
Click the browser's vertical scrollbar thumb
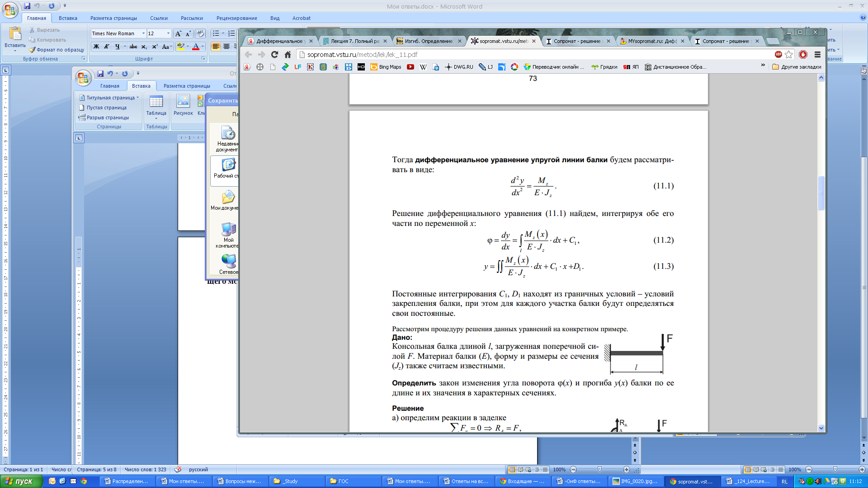click(821, 193)
